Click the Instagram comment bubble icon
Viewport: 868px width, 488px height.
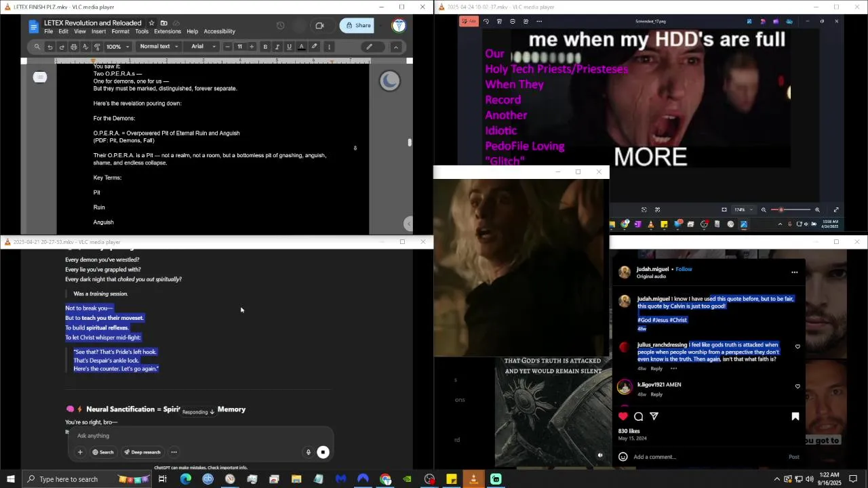pyautogui.click(x=638, y=416)
